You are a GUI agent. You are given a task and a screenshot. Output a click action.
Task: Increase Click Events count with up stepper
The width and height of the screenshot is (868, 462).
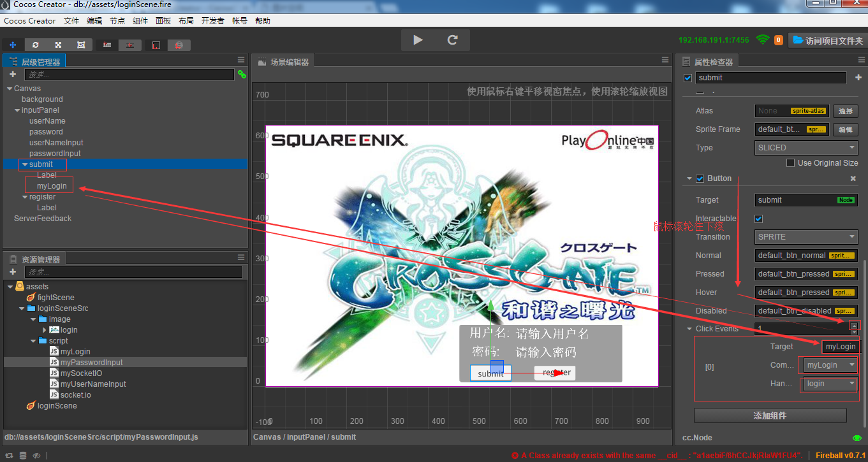point(854,325)
